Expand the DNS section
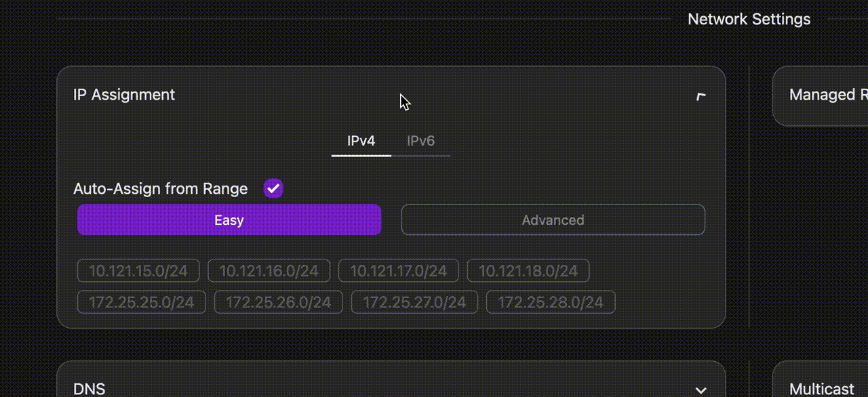 pyautogui.click(x=700, y=390)
